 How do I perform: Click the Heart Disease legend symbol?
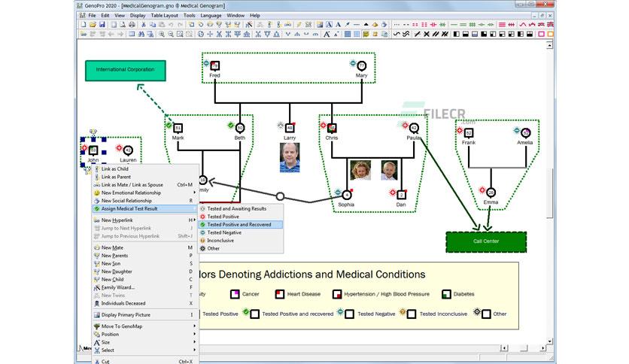[x=280, y=294]
